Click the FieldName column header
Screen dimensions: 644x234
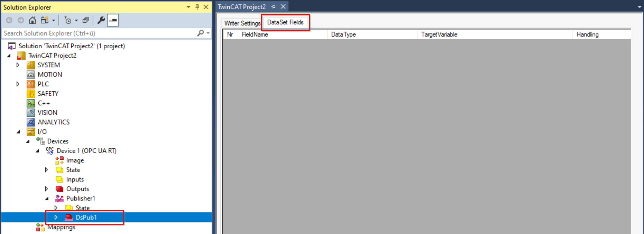tap(283, 34)
